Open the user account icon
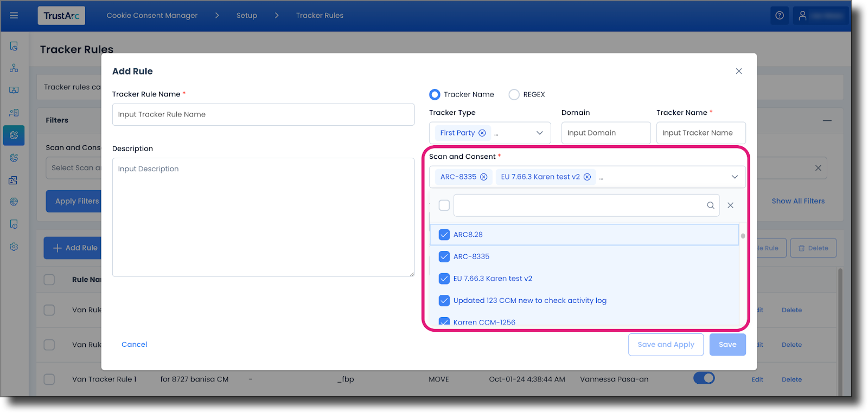The height and width of the screenshot is (413, 868). pyautogui.click(x=803, y=16)
